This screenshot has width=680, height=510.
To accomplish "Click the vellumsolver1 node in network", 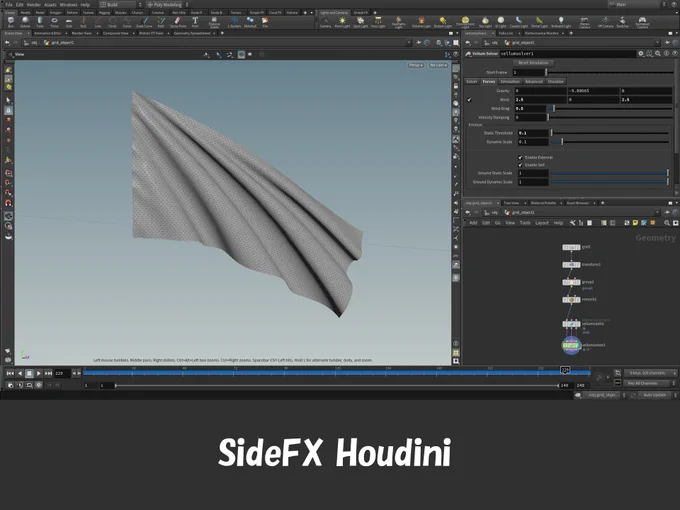I will coord(571,346).
